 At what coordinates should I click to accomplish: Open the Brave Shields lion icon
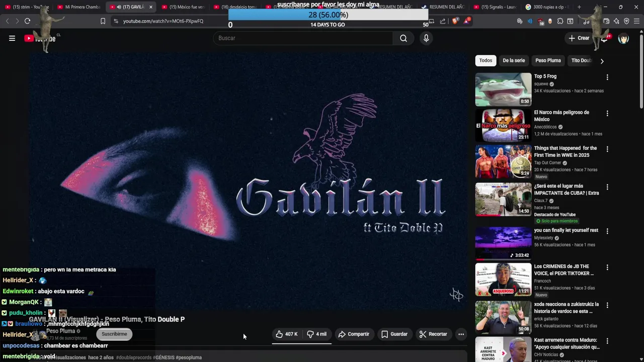[x=455, y=21]
